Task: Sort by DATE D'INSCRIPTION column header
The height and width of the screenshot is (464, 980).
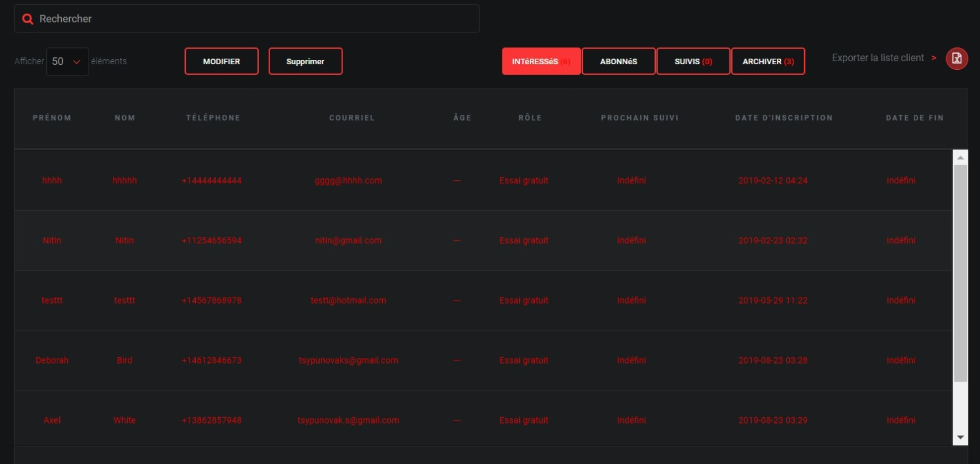Action: 784,118
